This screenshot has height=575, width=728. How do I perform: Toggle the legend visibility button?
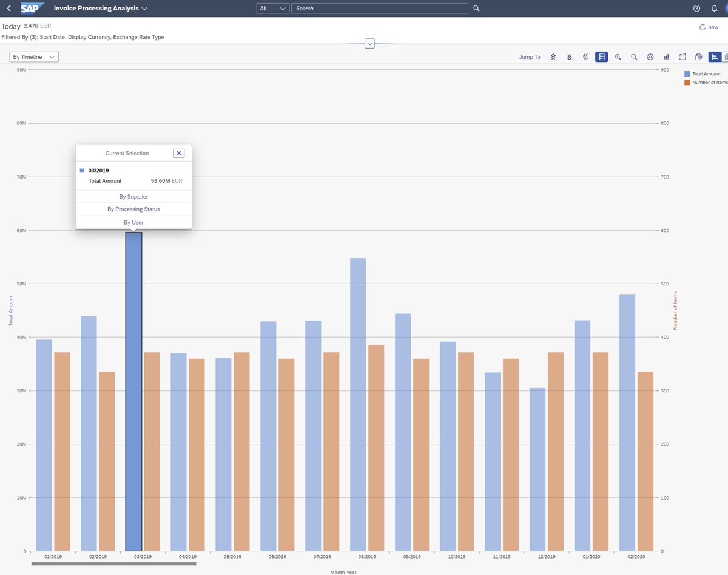pos(601,57)
